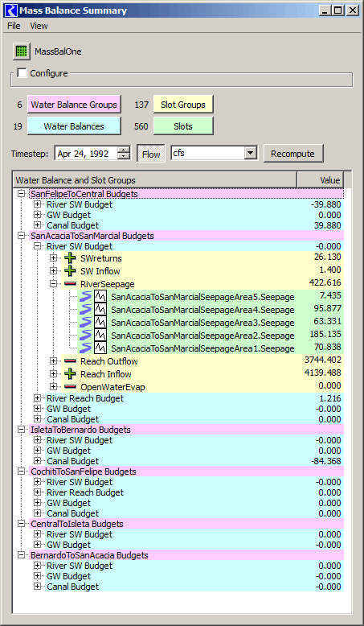
Task: Click the red minus icon beside Reach Outflow
Action: click(x=70, y=361)
